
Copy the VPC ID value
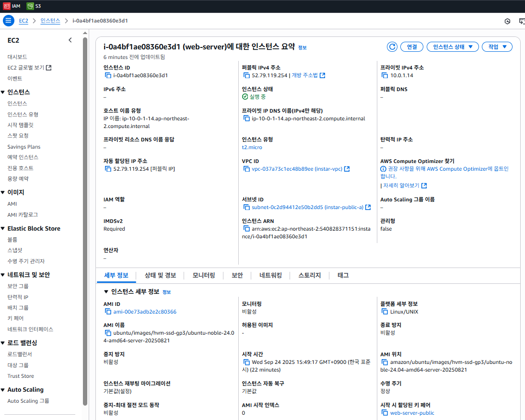click(246, 169)
